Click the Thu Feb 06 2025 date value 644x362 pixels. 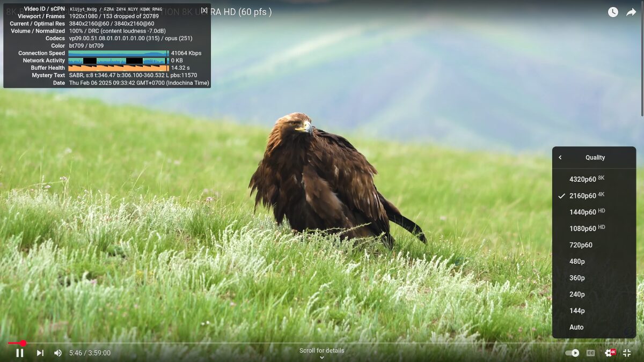pos(139,83)
